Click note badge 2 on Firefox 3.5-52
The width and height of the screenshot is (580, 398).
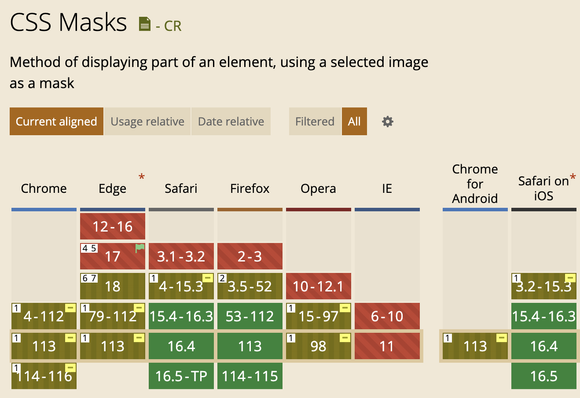click(x=222, y=278)
